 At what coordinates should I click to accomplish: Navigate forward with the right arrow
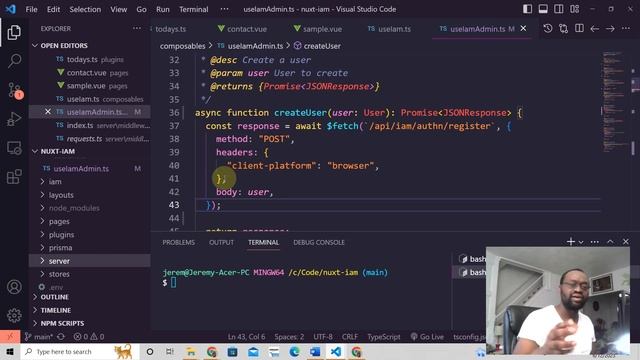coord(610,29)
